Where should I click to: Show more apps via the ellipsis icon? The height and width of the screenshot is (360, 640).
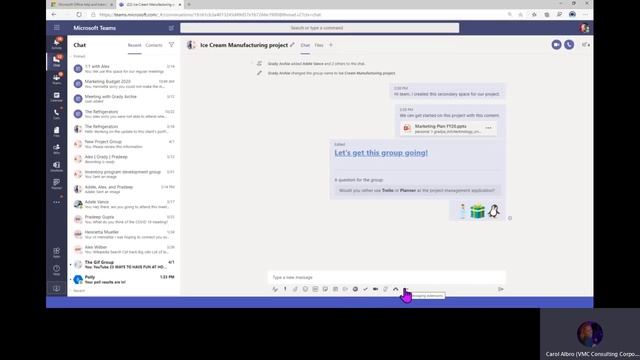pos(56,202)
